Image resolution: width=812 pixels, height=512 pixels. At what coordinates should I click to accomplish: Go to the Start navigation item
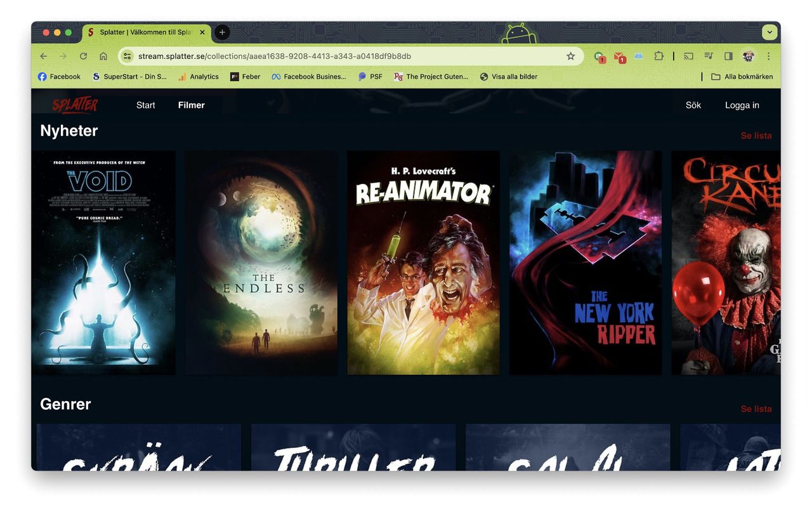click(x=145, y=105)
